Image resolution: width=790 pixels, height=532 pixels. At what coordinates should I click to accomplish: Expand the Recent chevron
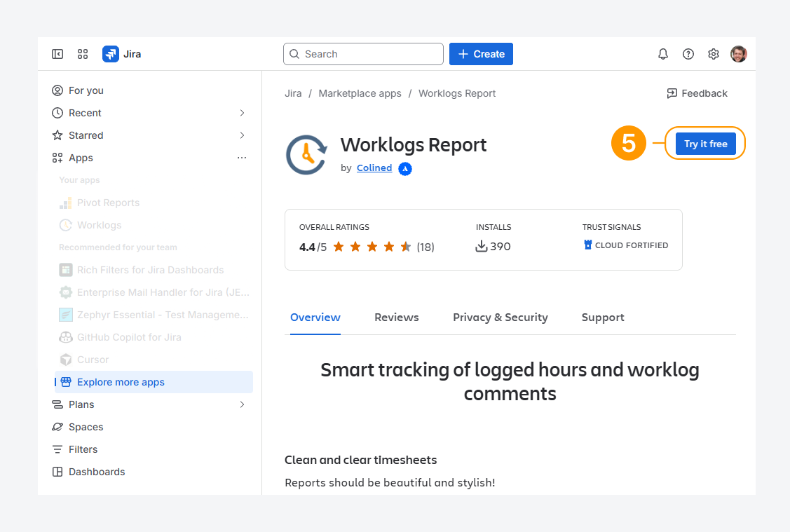243,113
